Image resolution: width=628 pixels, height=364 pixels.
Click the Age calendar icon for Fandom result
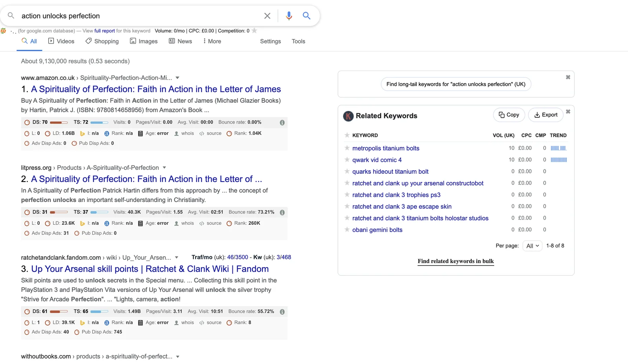click(141, 323)
